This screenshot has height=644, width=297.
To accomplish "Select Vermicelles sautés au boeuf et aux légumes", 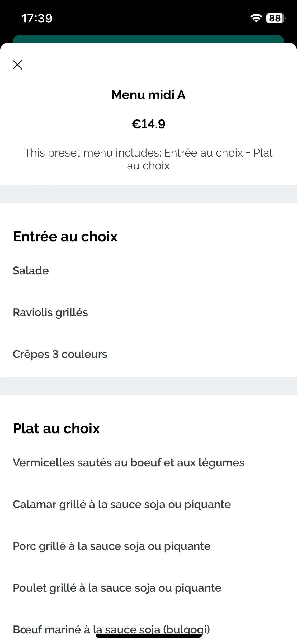I will 148,463.
